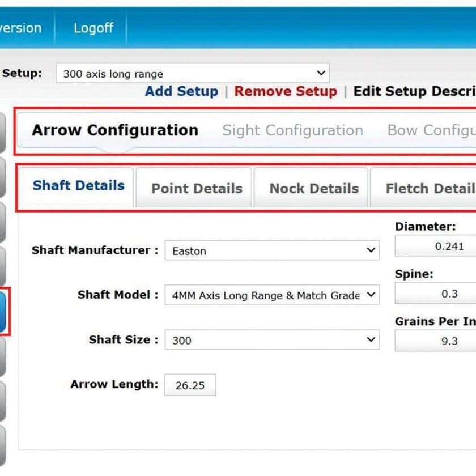This screenshot has height=476, width=476.
Task: Click the highlighted blue sidebar button
Action: [3, 312]
